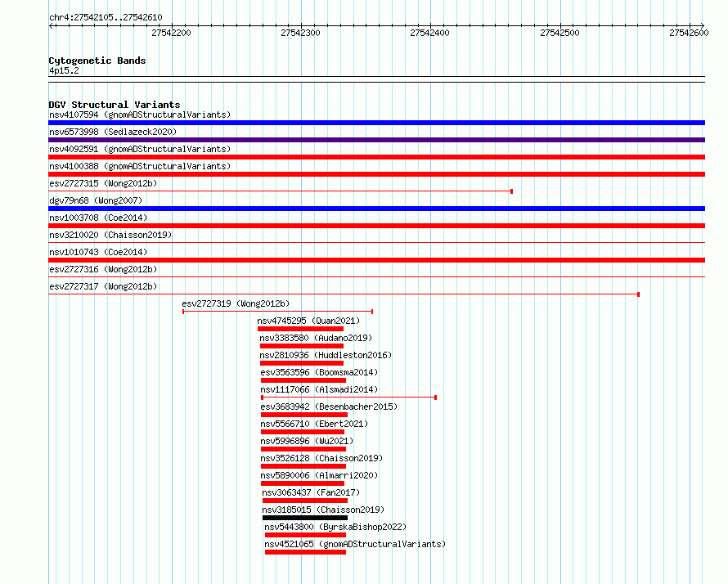Viewport: 728px width, 584px height.
Task: Select the dgv79n68 (Wong2007) label
Action: pos(96,200)
